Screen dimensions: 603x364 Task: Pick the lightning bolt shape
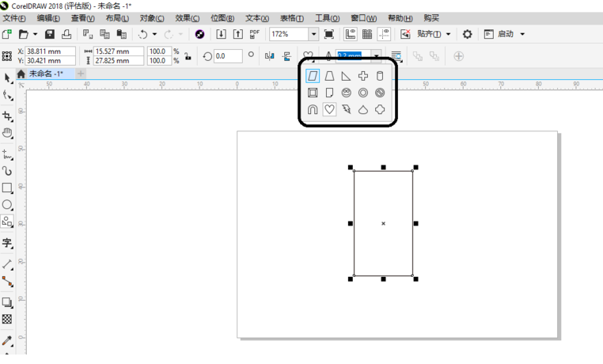(347, 110)
